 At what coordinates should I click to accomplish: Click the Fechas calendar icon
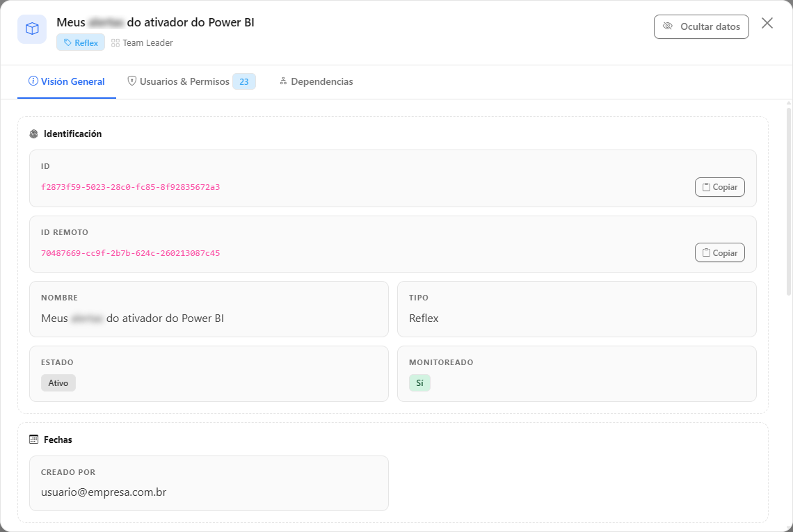[34, 440]
